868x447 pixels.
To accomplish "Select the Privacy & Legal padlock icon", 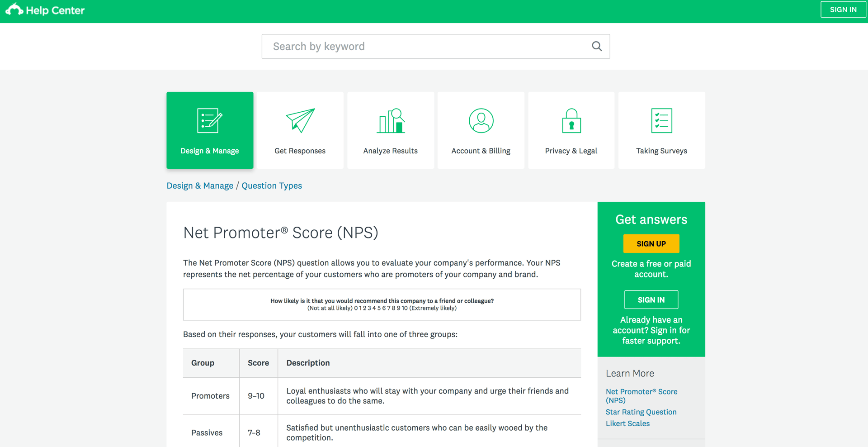I will [571, 120].
